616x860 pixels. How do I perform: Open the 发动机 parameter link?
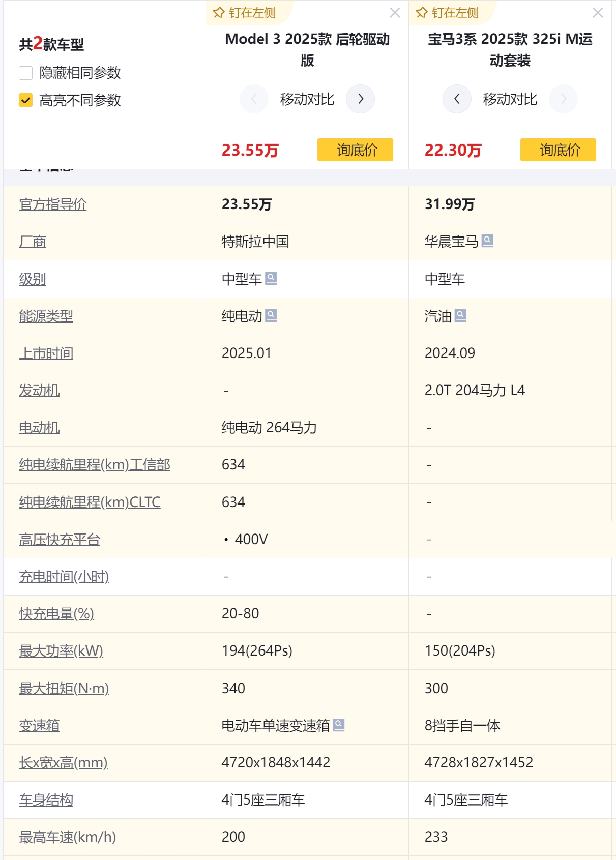coord(39,391)
